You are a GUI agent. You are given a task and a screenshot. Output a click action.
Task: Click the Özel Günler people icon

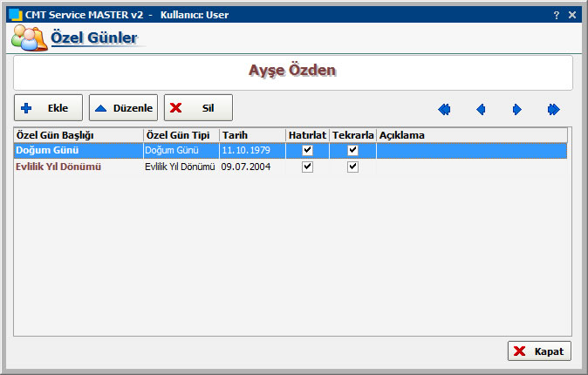coord(29,38)
